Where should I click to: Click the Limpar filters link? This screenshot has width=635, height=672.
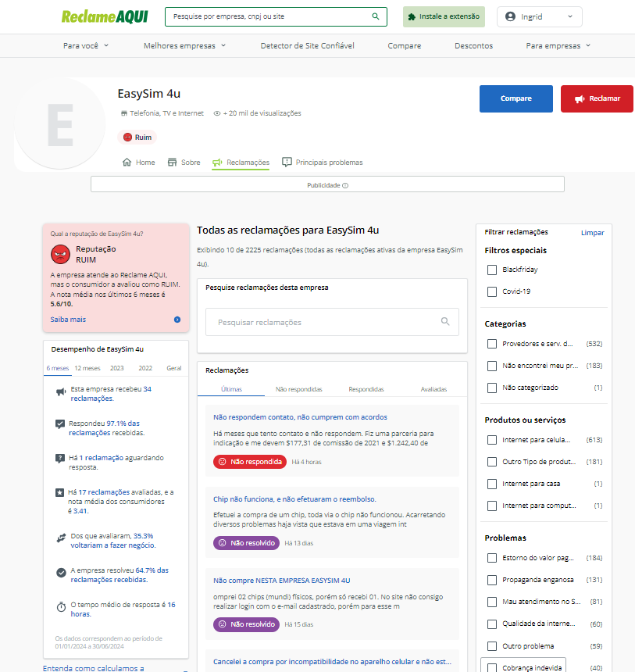pos(592,233)
